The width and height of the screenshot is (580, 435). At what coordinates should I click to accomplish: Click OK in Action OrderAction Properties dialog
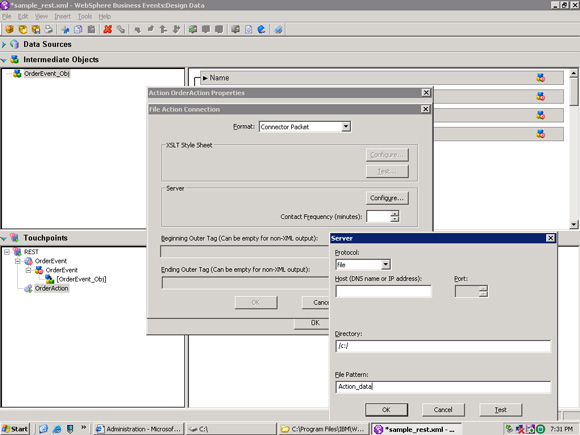tap(312, 323)
